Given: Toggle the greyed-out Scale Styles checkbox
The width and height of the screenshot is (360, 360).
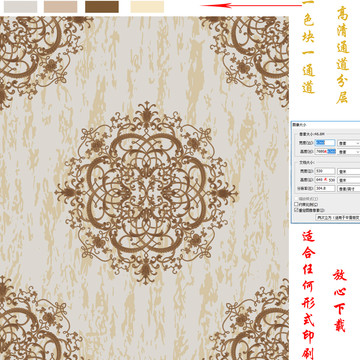Looking at the screenshot, I should tap(296, 199).
